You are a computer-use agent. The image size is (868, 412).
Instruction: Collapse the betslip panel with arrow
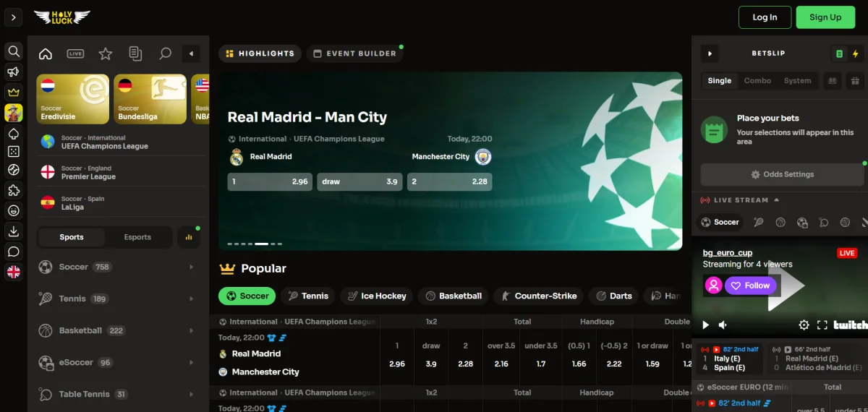tap(710, 53)
